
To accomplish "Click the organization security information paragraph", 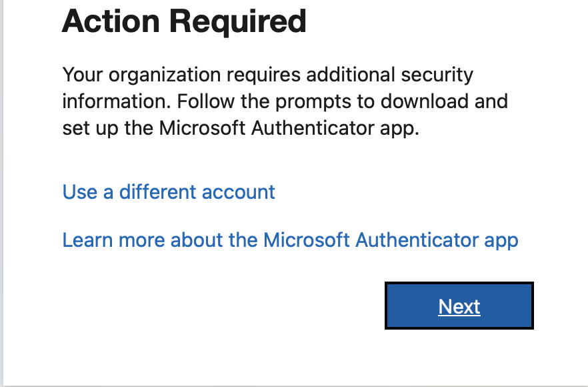I will (285, 101).
